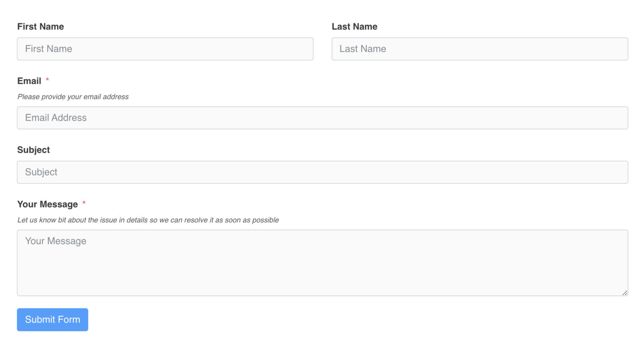Click the First Name placeholder text
Screen dimensions: 644x359
49,49
